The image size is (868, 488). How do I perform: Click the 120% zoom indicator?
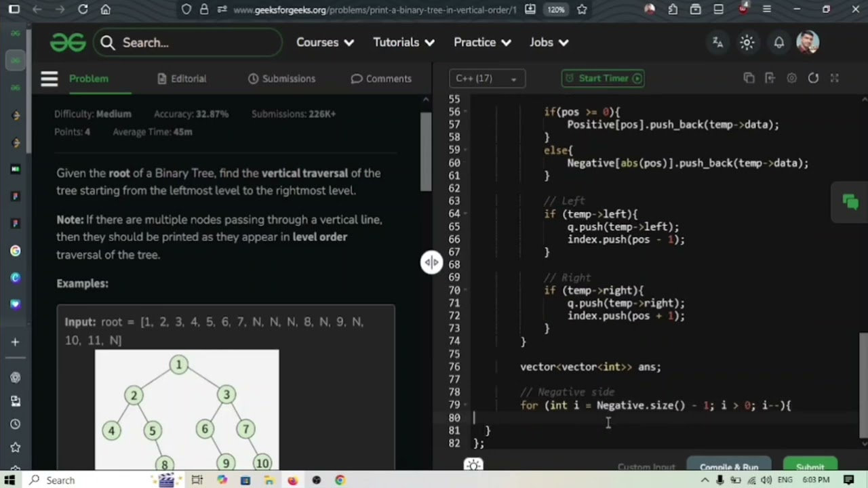[x=556, y=9]
